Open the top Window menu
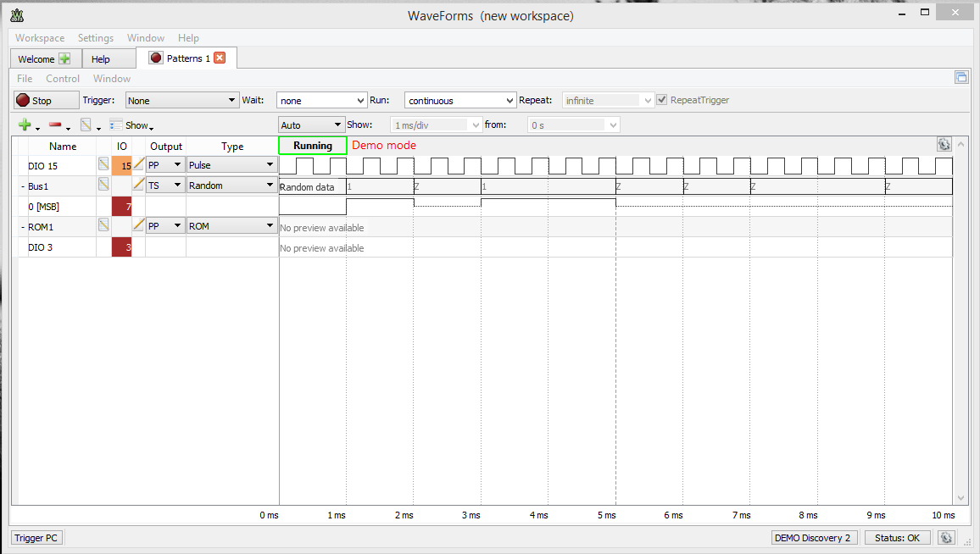Image resolution: width=980 pixels, height=554 pixels. coord(146,38)
